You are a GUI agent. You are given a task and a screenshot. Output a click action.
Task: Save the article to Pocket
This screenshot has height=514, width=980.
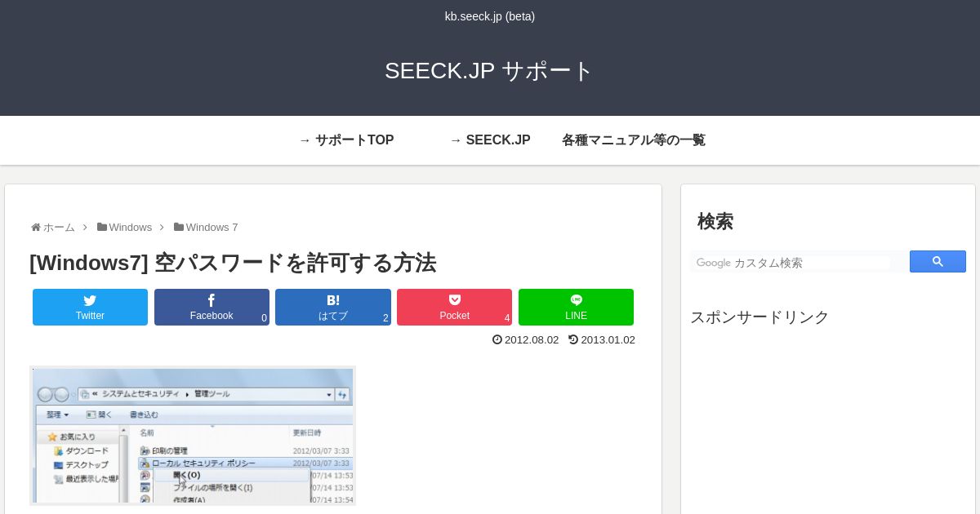[454, 307]
